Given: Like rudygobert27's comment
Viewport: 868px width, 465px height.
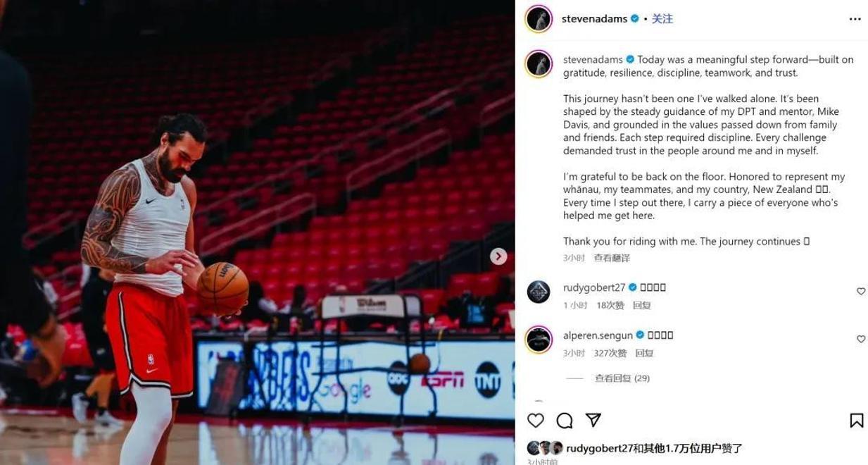Looking at the screenshot, I should click(x=860, y=292).
